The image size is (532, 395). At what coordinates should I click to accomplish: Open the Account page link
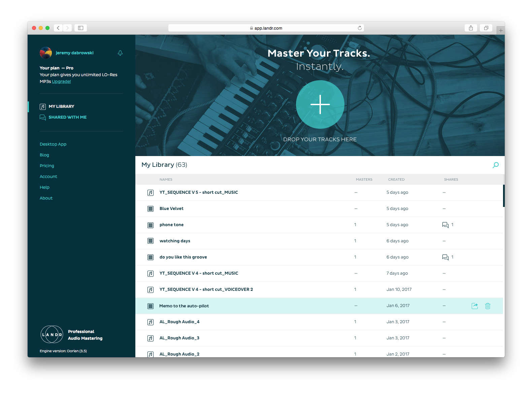(48, 177)
